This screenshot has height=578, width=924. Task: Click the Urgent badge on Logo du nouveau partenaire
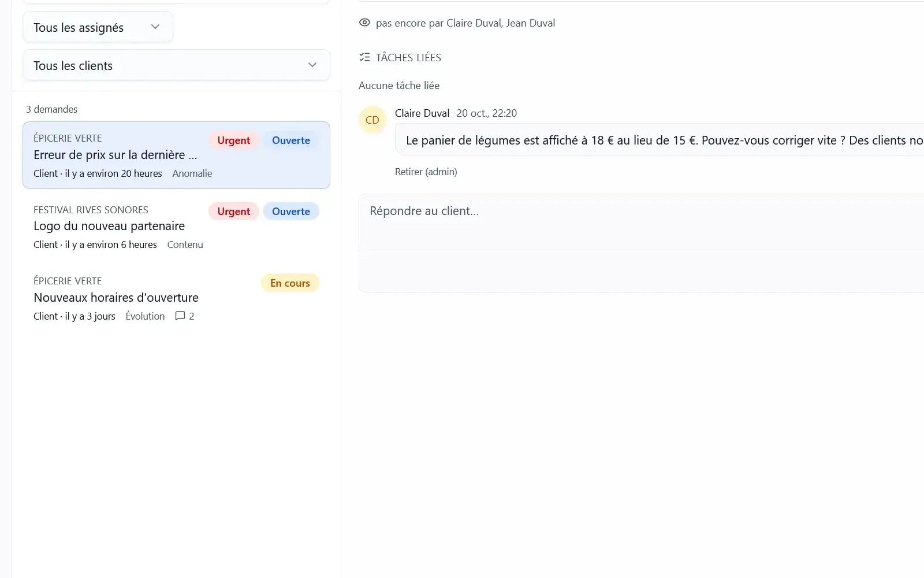click(234, 212)
